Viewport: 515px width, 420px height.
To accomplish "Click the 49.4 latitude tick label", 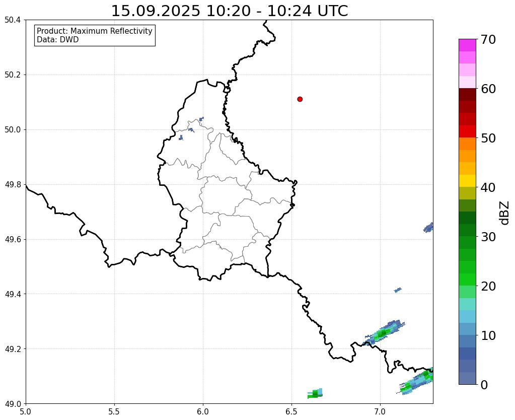I will click(13, 294).
